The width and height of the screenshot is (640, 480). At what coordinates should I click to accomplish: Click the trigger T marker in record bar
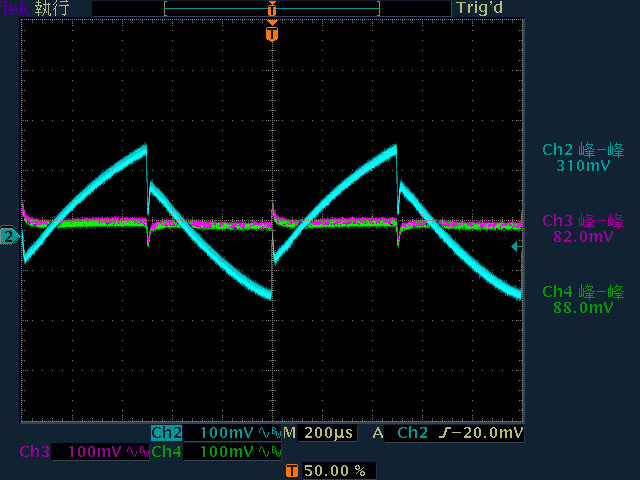tap(272, 9)
